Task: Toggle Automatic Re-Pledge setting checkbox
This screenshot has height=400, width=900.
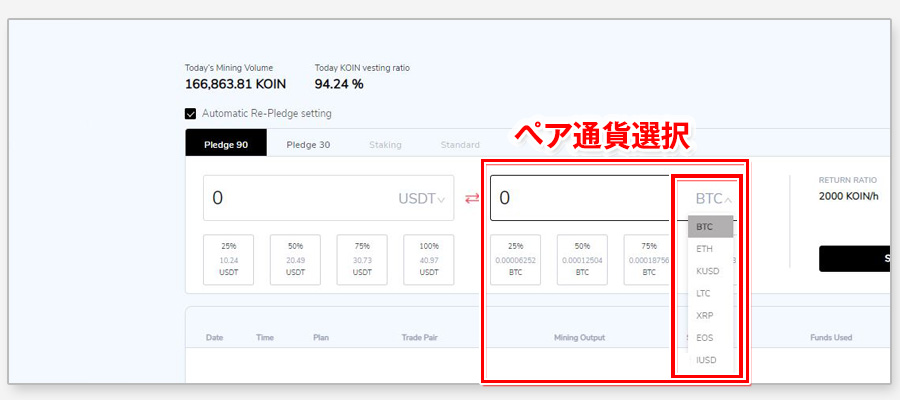Action: [191, 114]
